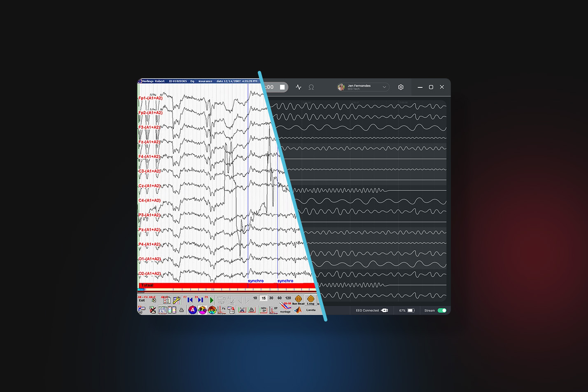Skip to the next page with F8 arrow

(200, 300)
